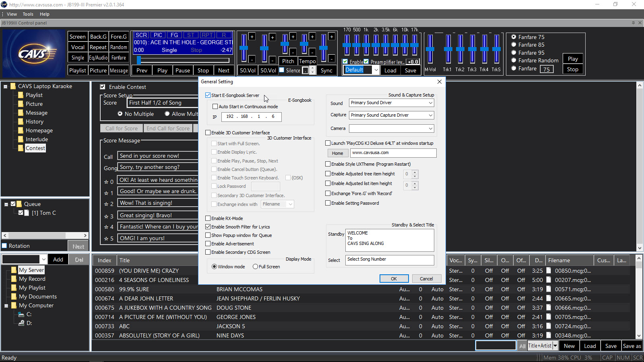644x362 pixels.
Task: Select the Eq/Audio panel button
Action: (98, 58)
